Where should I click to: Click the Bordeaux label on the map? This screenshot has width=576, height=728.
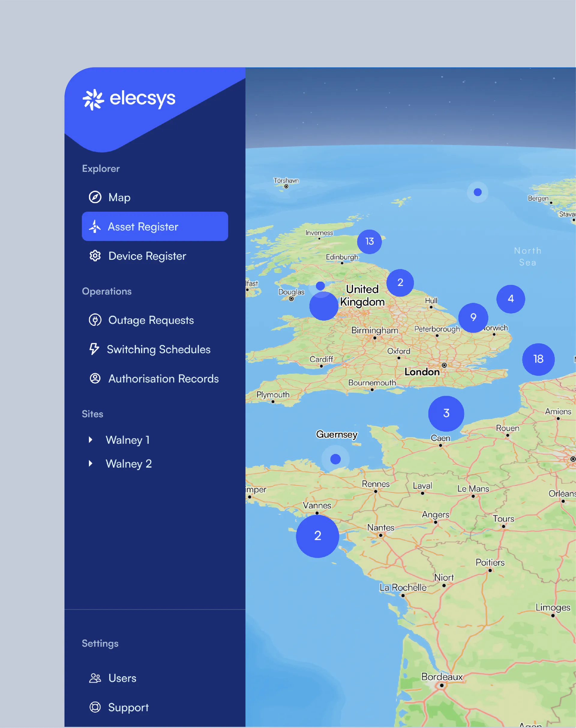(x=442, y=677)
